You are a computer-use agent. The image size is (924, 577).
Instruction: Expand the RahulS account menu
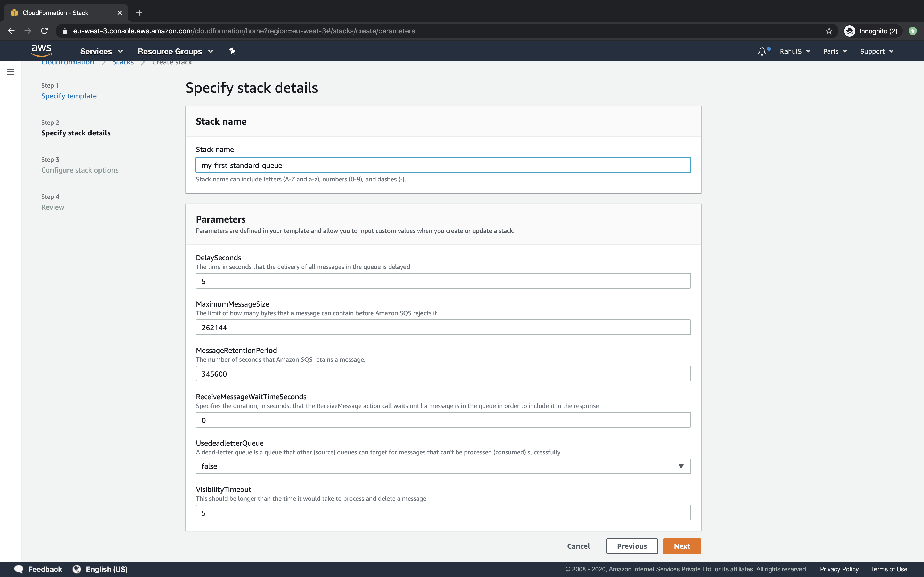point(795,51)
